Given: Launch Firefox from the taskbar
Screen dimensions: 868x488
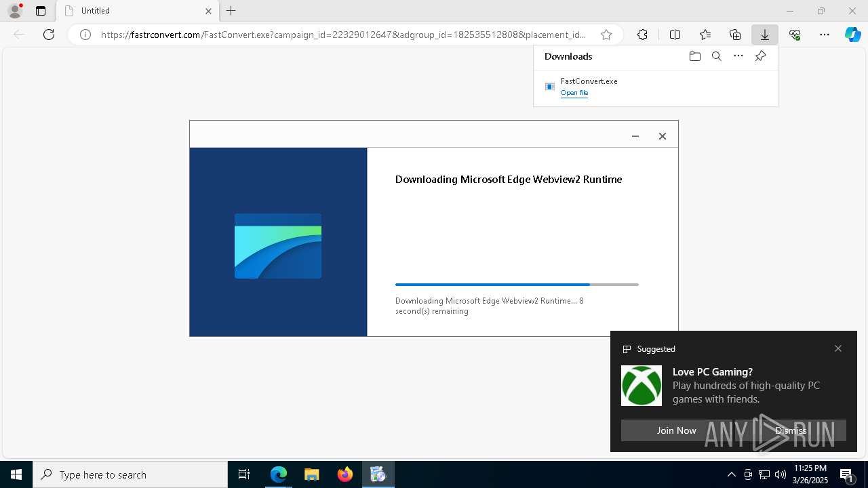Looking at the screenshot, I should [345, 474].
